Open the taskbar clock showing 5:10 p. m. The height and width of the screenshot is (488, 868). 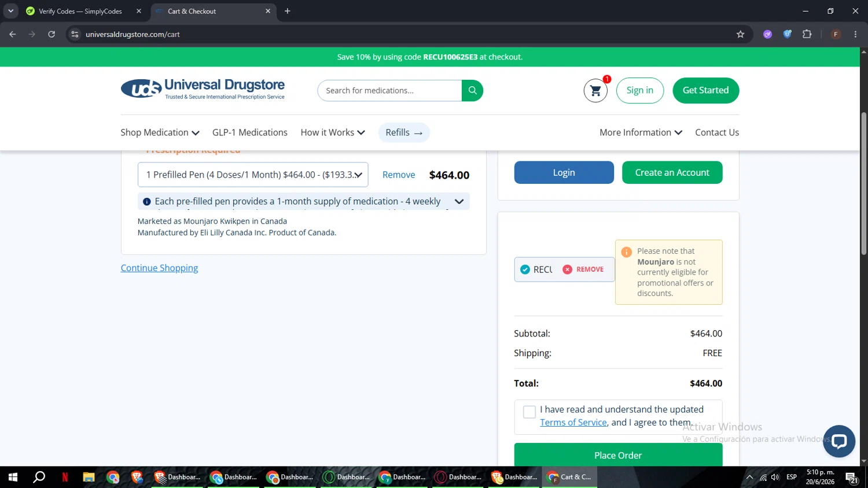click(x=820, y=477)
